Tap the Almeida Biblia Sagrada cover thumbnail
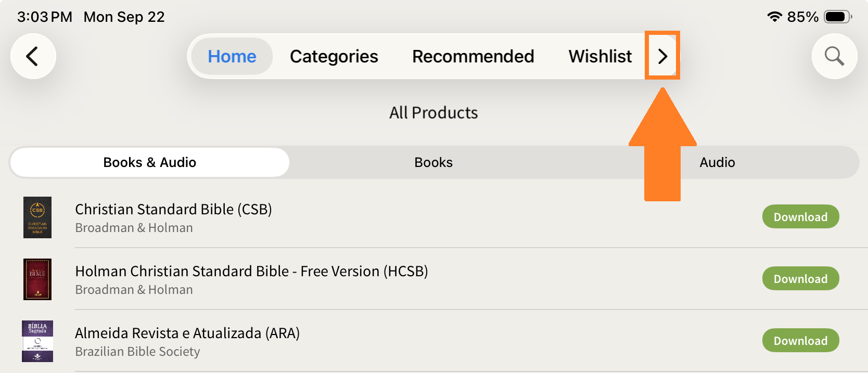 click(37, 341)
